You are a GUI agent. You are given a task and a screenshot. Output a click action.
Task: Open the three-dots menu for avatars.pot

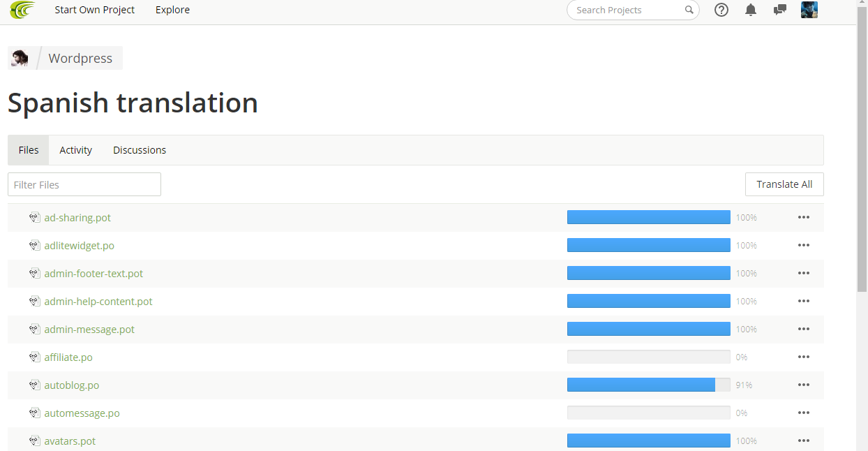coord(804,441)
